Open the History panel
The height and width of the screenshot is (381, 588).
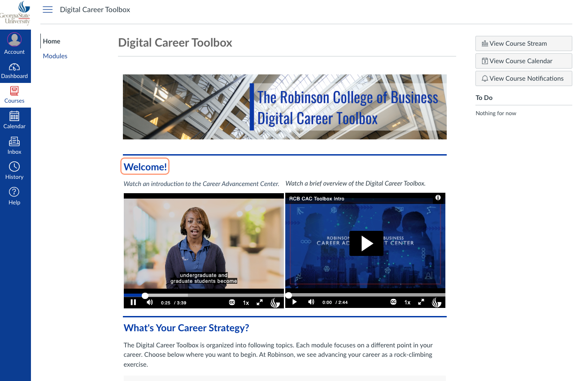click(x=14, y=171)
